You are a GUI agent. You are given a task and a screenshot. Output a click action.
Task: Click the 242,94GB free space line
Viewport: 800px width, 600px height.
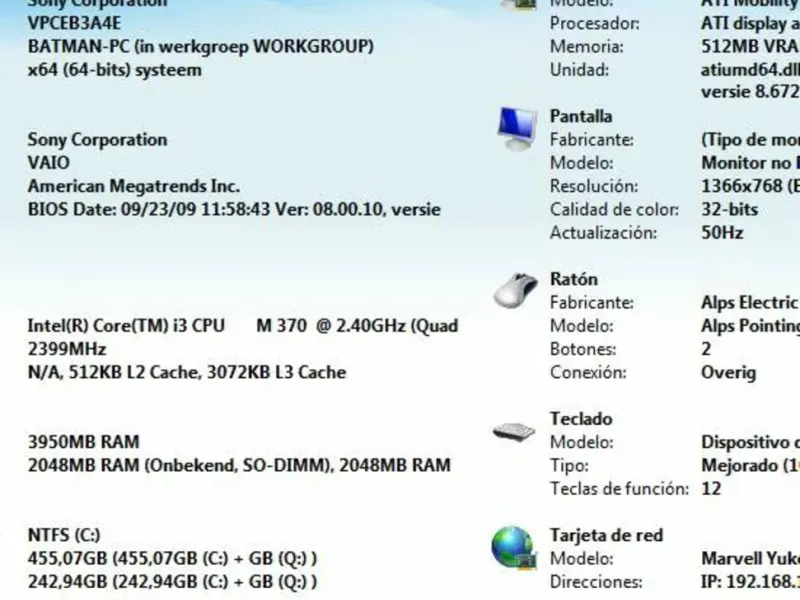(x=172, y=582)
